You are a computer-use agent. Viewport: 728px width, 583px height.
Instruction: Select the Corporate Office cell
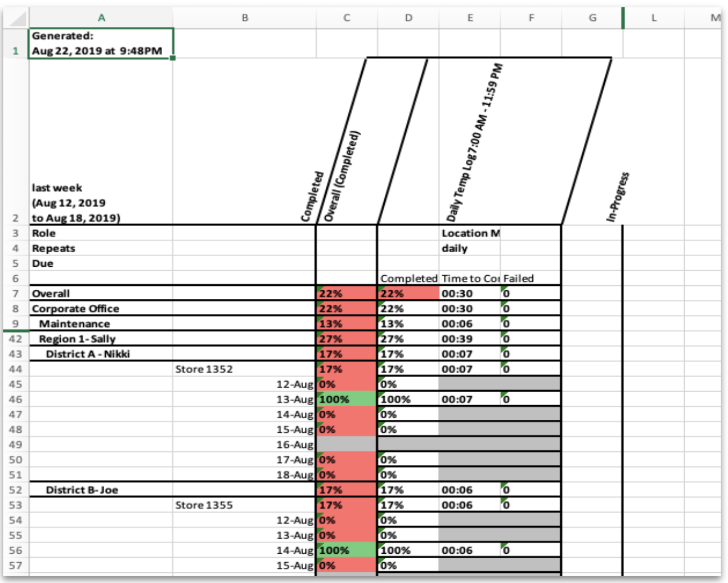(x=101, y=308)
